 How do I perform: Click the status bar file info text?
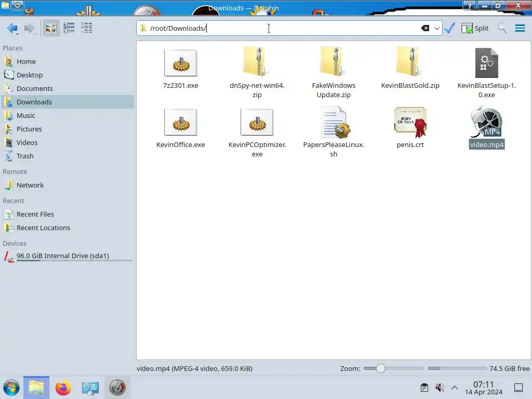(194, 368)
